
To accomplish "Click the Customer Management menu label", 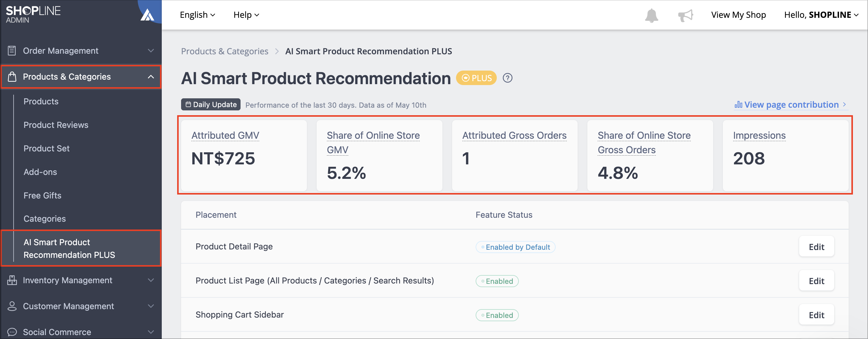I will point(69,306).
